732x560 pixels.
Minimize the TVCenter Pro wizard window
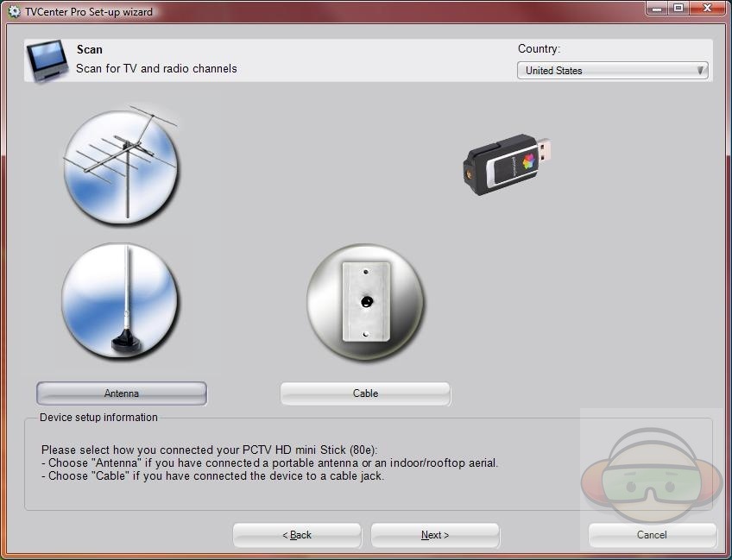[656, 8]
